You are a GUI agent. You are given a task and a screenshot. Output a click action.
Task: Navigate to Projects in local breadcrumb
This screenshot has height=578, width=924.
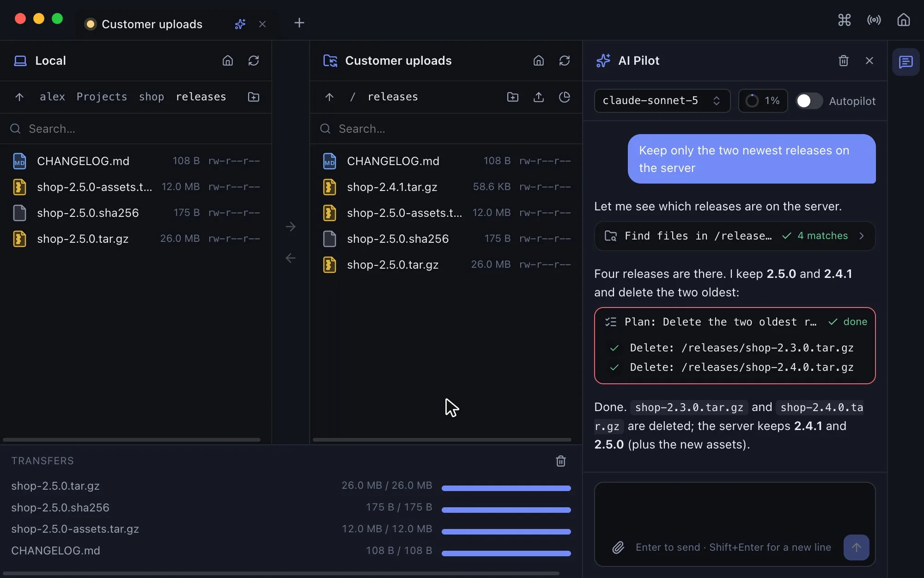[102, 97]
